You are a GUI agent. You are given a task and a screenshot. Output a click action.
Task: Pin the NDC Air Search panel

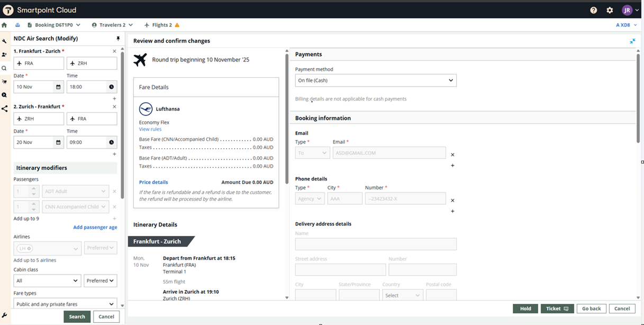click(x=118, y=39)
